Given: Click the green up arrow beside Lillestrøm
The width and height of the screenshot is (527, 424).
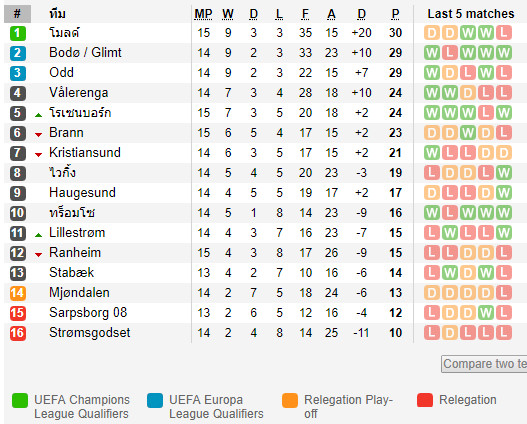Looking at the screenshot, I should click(38, 235).
